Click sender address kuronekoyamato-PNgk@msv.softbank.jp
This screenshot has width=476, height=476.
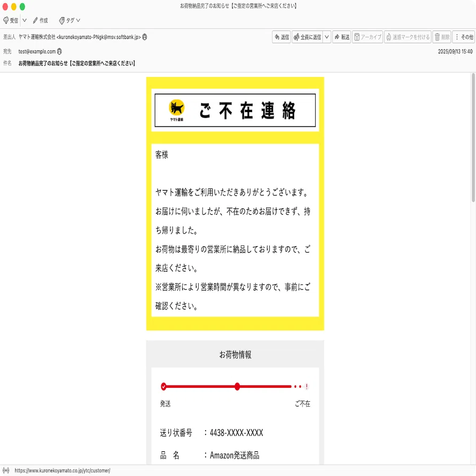pyautogui.click(x=99, y=37)
